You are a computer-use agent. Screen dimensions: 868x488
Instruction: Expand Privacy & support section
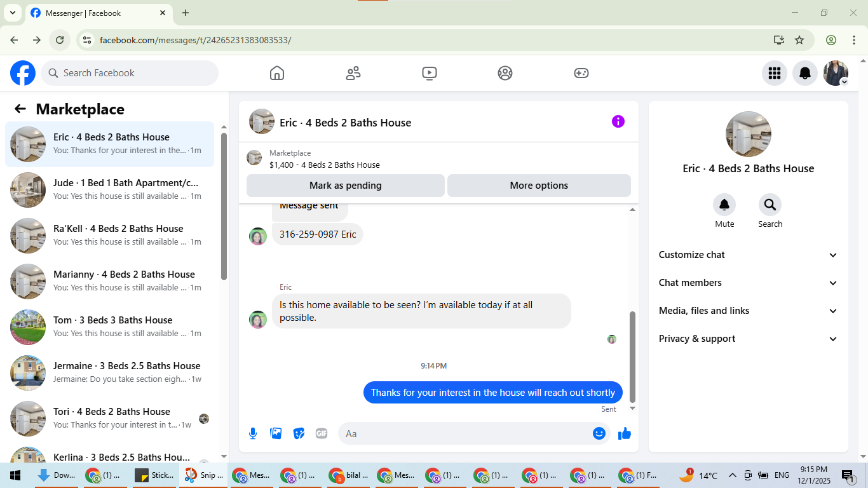point(749,339)
